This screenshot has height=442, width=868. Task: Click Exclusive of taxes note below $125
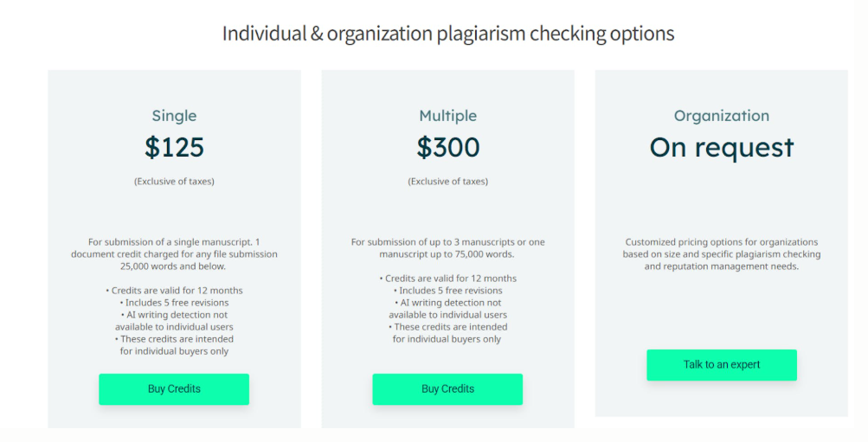[174, 182]
